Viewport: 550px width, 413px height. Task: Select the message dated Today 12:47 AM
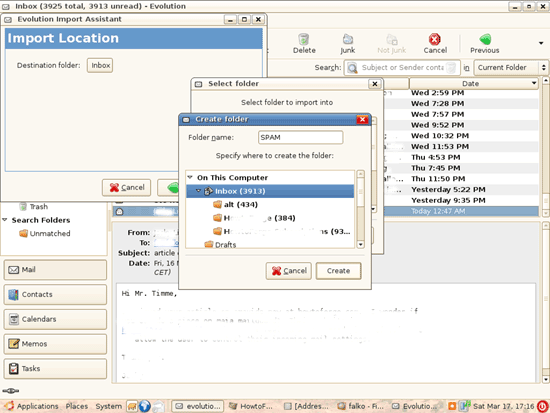(x=438, y=211)
